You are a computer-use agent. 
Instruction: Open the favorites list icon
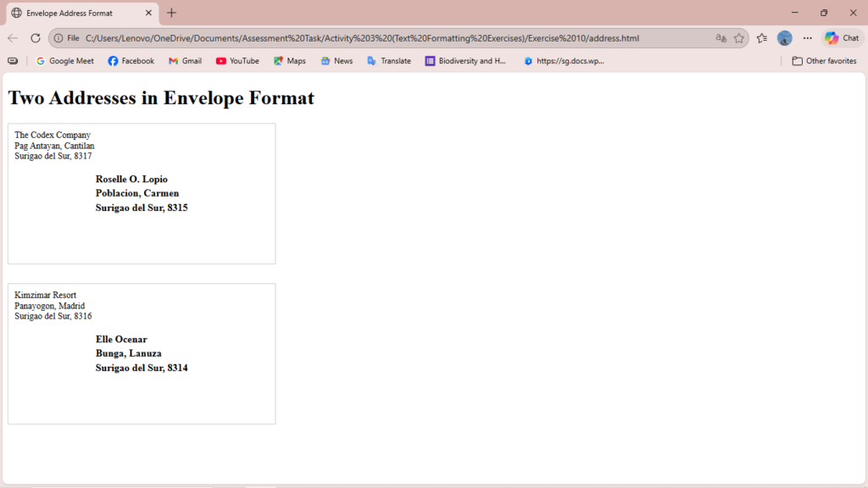pos(762,38)
